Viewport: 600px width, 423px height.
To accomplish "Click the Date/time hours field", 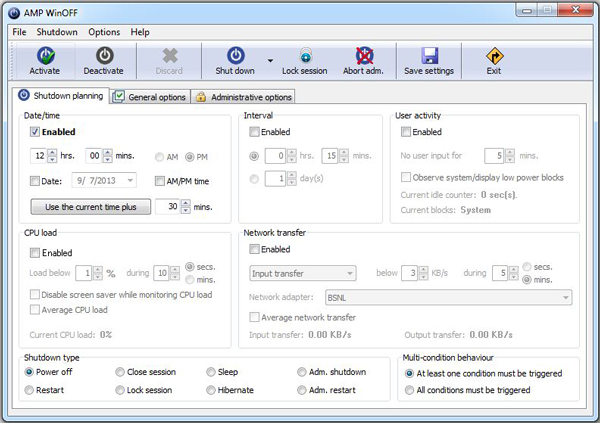I will [39, 155].
